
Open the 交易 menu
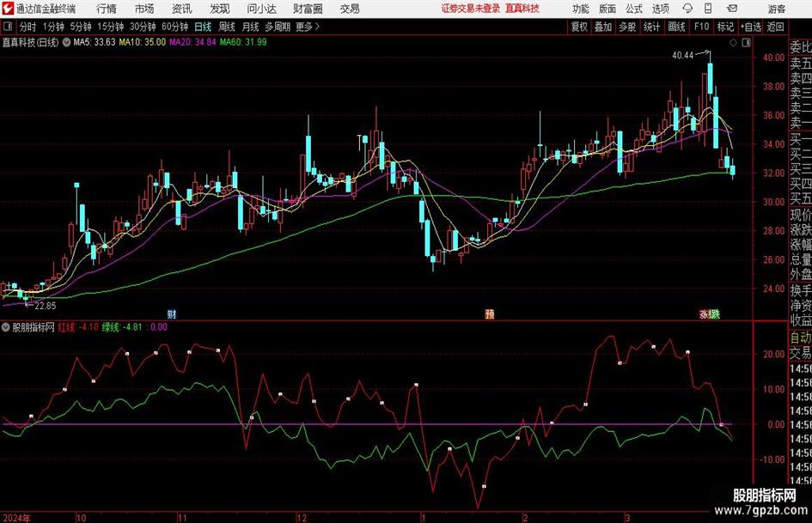[350, 9]
